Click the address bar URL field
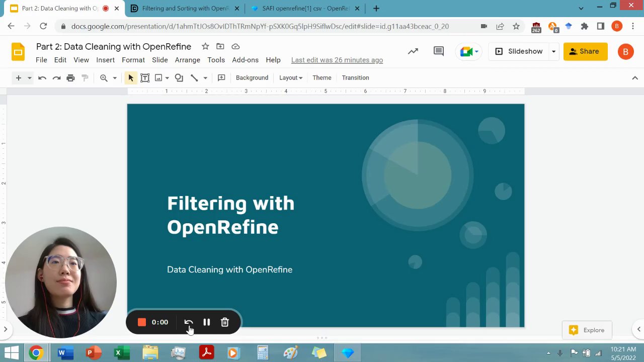 [x=260, y=26]
